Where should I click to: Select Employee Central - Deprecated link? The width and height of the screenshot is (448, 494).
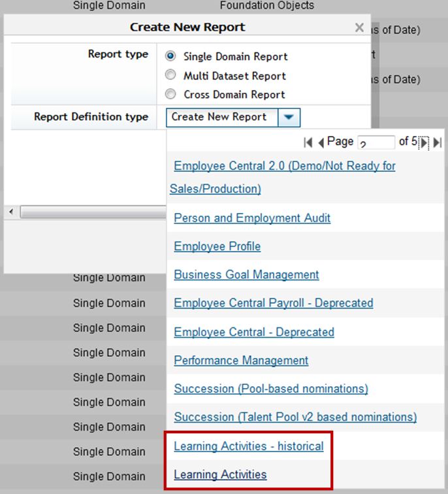pos(254,332)
